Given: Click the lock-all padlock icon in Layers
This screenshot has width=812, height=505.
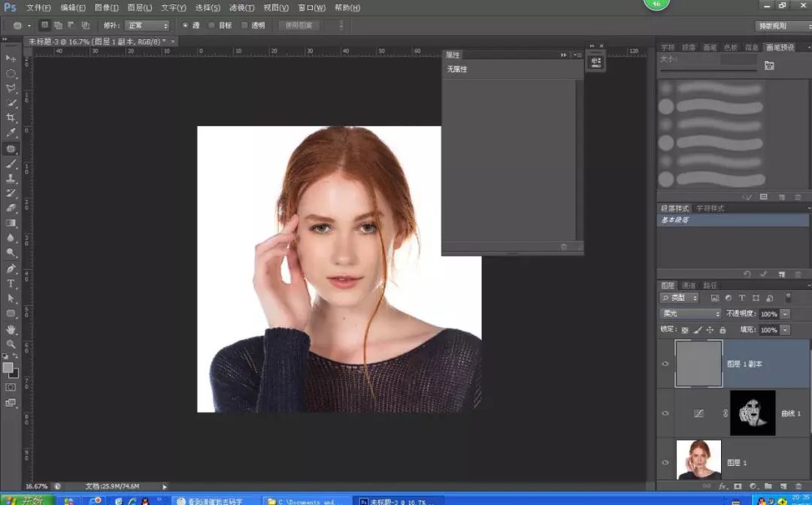Looking at the screenshot, I should point(723,330).
